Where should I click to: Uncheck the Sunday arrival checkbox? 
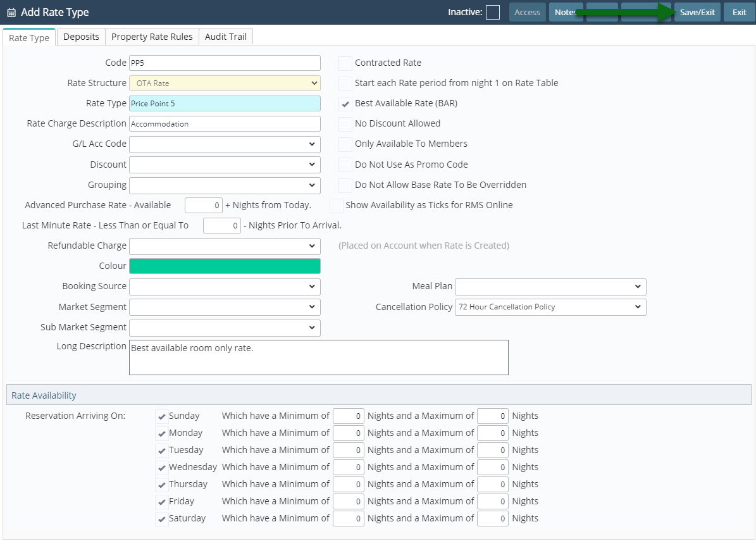click(161, 416)
